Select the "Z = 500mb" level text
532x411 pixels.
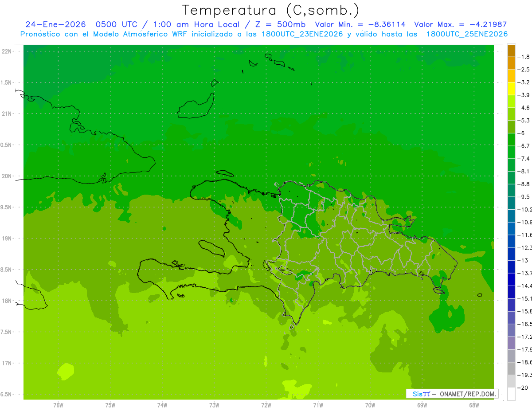click(x=279, y=25)
